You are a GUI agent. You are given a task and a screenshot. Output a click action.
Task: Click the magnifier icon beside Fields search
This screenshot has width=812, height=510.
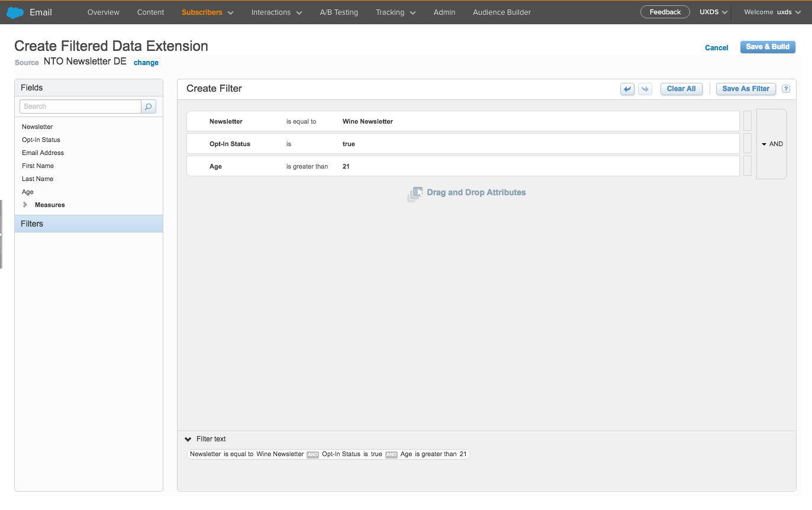point(149,106)
